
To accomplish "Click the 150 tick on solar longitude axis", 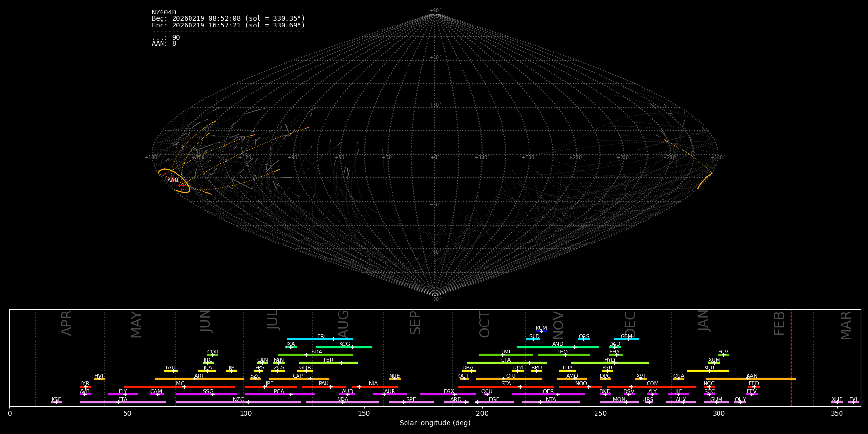I will (364, 413).
